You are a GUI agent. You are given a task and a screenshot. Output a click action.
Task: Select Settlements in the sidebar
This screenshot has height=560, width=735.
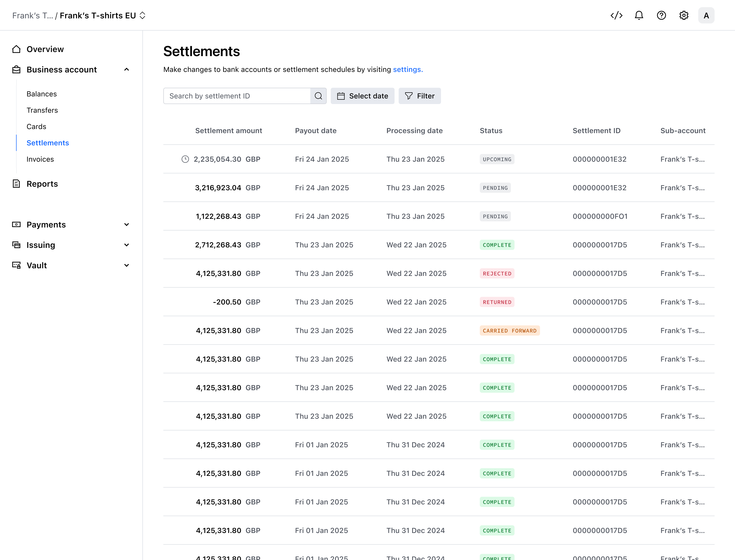click(x=48, y=143)
